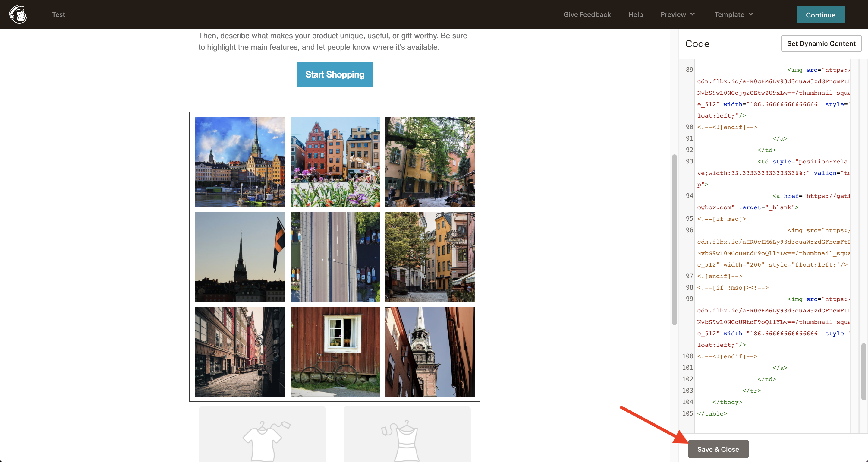Click Give Feedback in top bar
The height and width of the screenshot is (462, 868).
[587, 14]
